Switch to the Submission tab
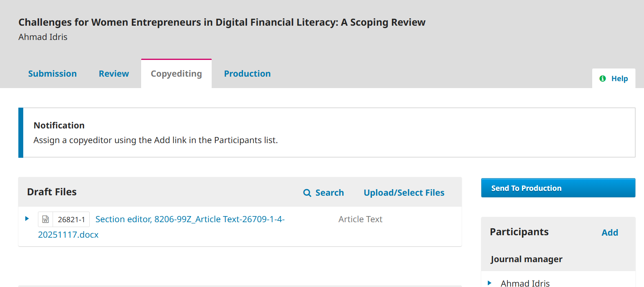The width and height of the screenshot is (644, 287). point(52,74)
